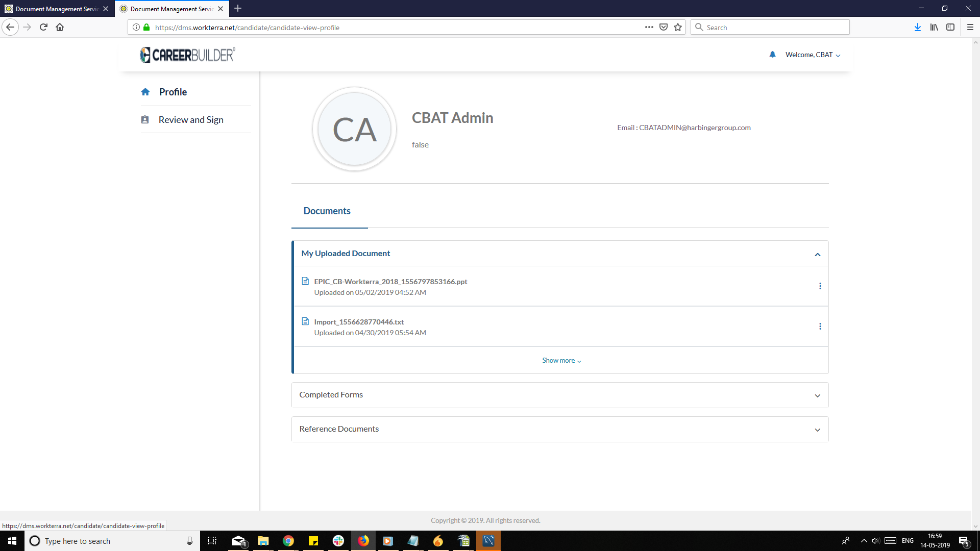980x551 pixels.
Task: Click the Review and Sign clipboard icon
Action: coord(145,119)
